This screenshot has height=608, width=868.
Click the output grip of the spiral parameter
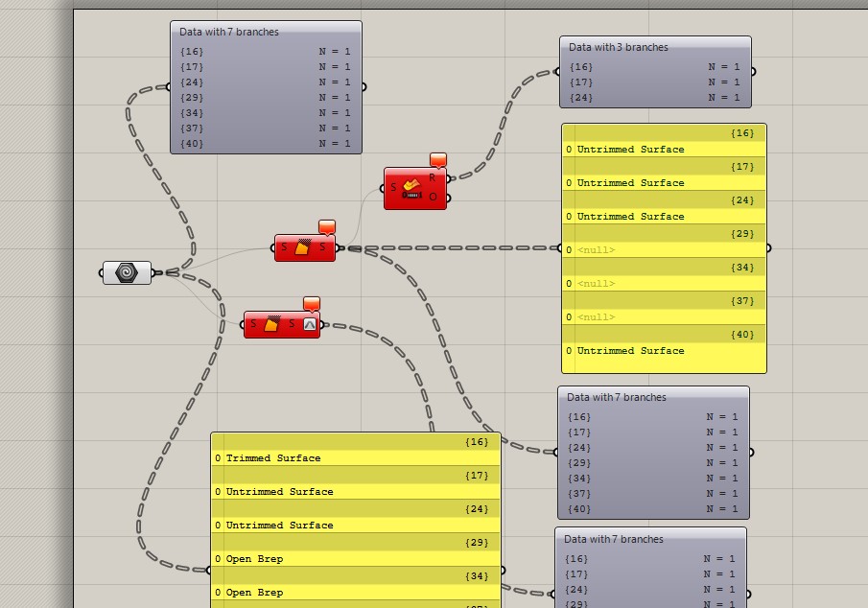tap(153, 272)
